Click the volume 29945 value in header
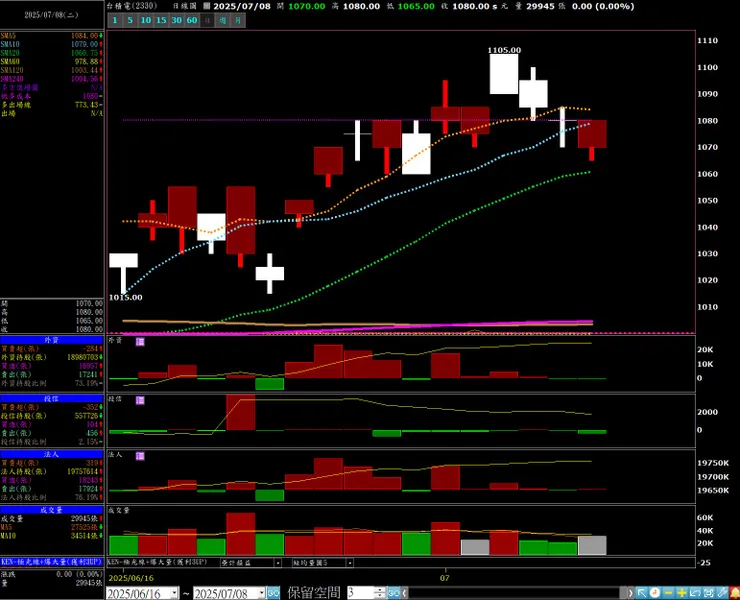The image size is (740, 600). pyautogui.click(x=540, y=6)
